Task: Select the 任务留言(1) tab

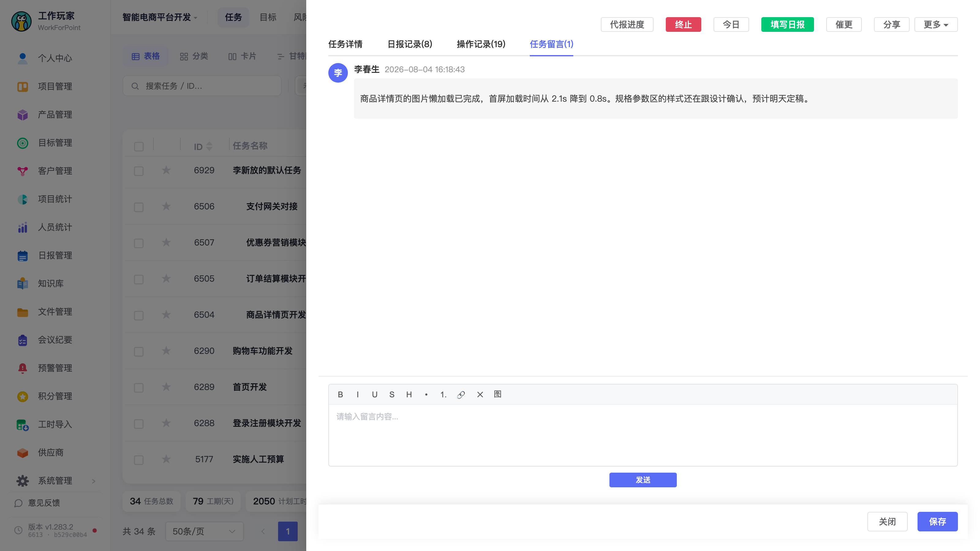Action: coord(551,44)
